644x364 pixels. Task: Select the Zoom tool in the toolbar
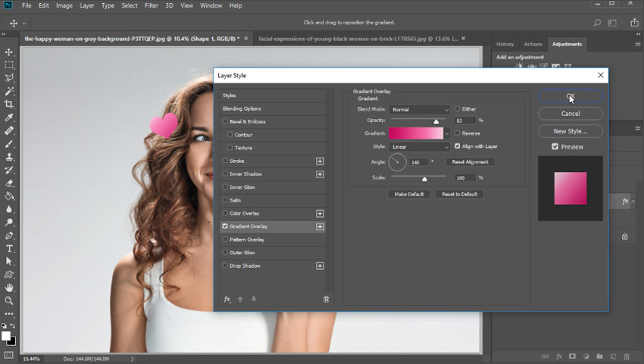click(x=9, y=300)
